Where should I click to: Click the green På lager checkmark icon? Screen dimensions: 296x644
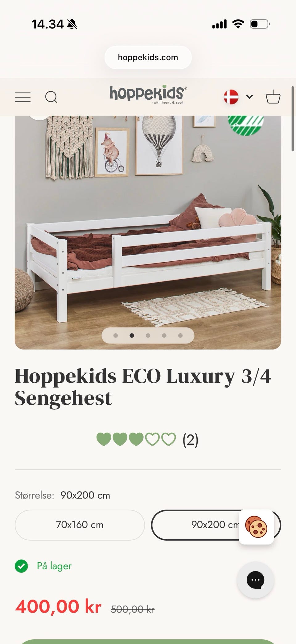click(22, 566)
